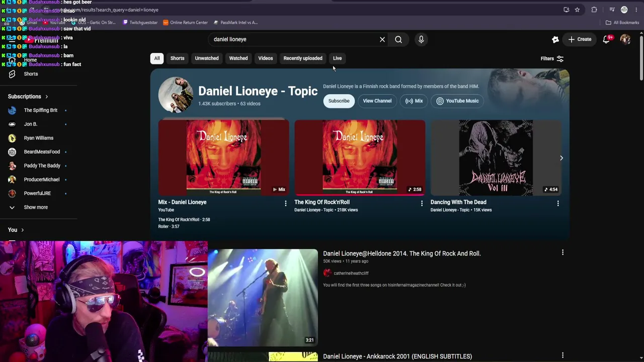Open the Daniel Lioneye Topic avatar
Viewport: 644px width, 362px height.
[176, 95]
